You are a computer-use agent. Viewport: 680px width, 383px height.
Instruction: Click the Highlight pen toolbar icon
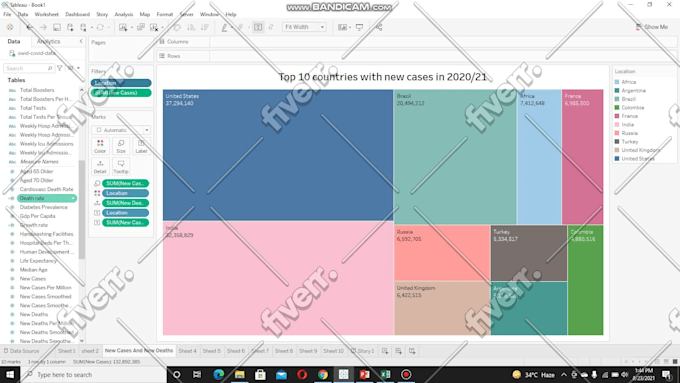tap(224, 27)
